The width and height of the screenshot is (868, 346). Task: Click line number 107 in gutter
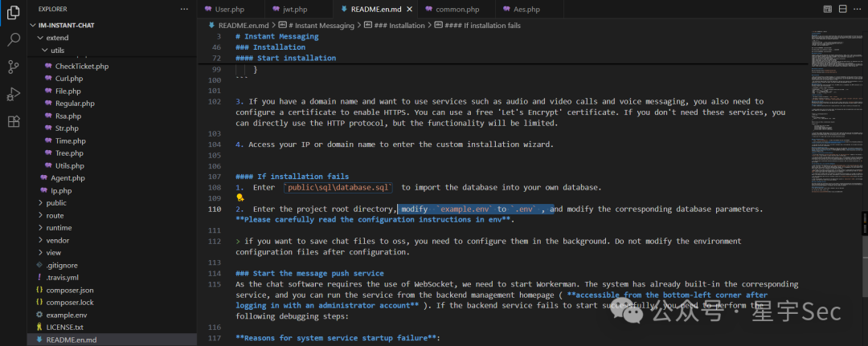click(x=215, y=177)
